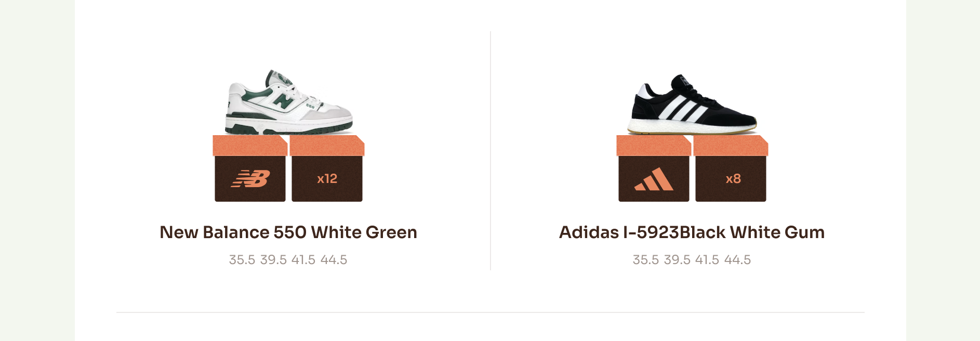Click the orange lid above the x8 box
Viewport: 980px width, 341px height.
point(731,146)
